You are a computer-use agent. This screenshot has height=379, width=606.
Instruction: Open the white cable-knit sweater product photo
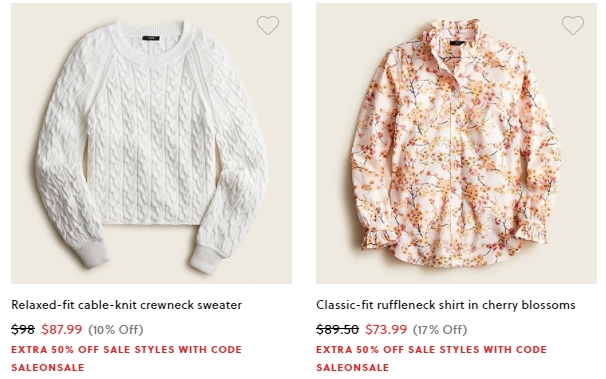pos(152,143)
